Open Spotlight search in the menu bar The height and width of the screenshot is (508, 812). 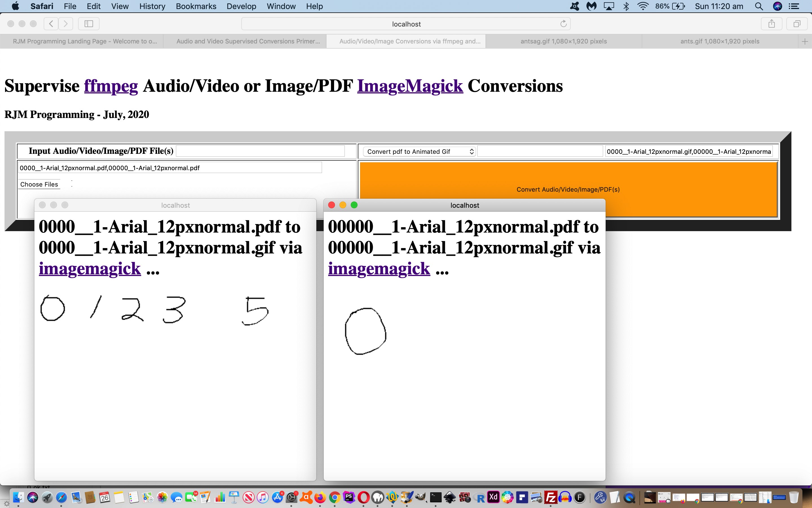click(759, 6)
